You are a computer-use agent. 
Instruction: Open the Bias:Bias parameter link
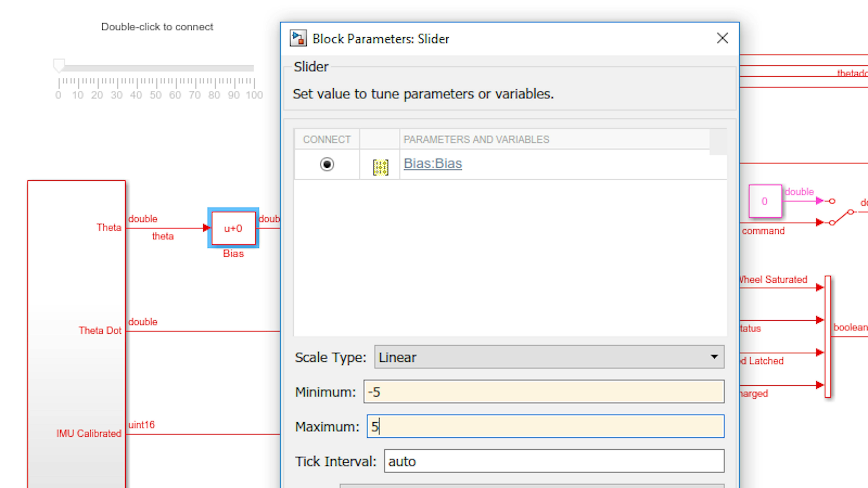(x=433, y=164)
